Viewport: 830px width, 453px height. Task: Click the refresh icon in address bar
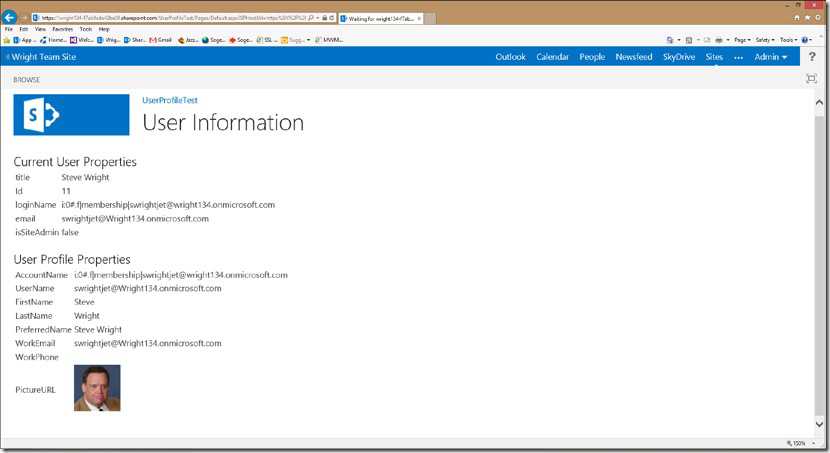(x=332, y=17)
